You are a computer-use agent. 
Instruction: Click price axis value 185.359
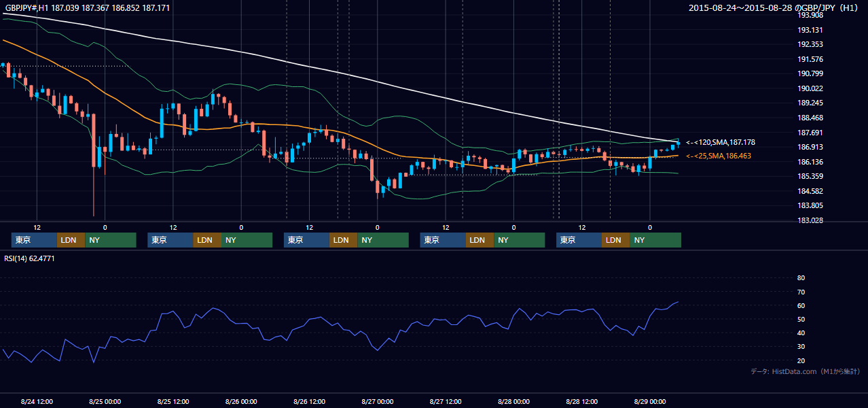coord(810,176)
